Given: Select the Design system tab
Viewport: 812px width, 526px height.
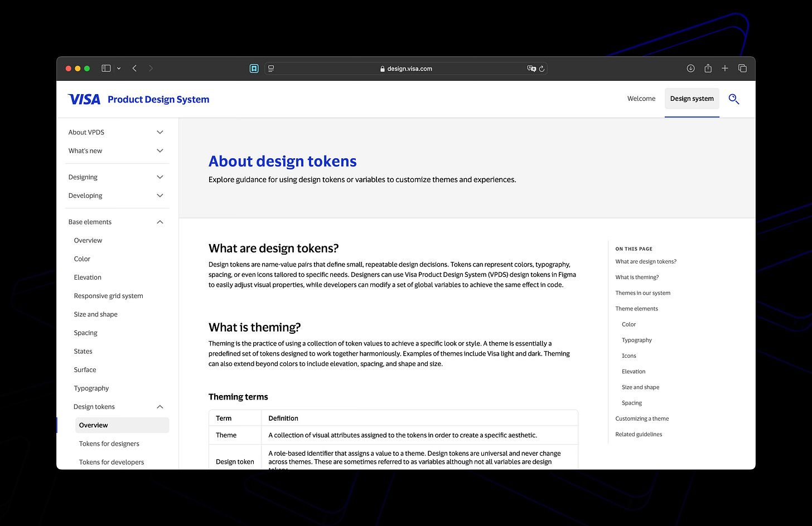Looking at the screenshot, I should coord(692,99).
